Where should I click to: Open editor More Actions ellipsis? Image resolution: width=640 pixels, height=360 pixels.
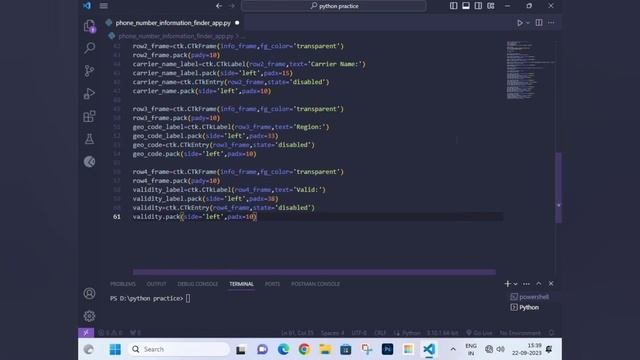click(x=551, y=23)
